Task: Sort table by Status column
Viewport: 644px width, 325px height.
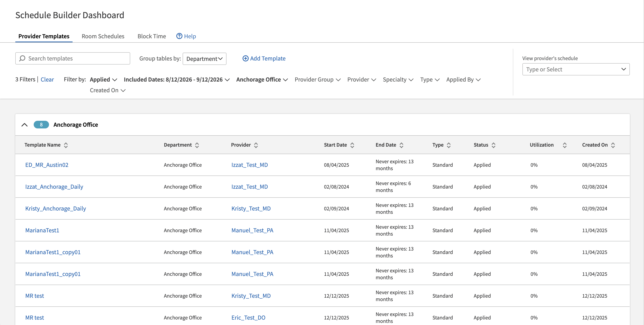Action: click(494, 145)
